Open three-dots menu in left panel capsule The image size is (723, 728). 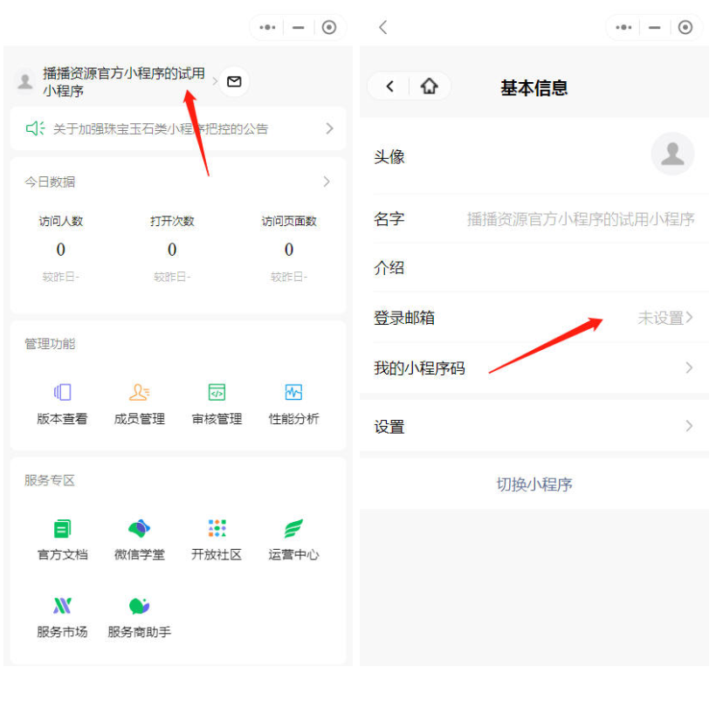pos(267,27)
